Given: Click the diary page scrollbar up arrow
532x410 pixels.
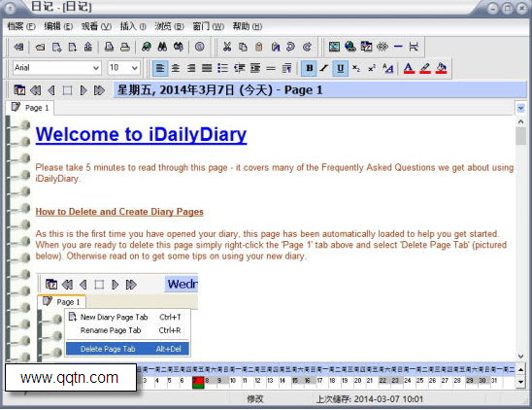Looking at the screenshot, I should tap(520, 121).
